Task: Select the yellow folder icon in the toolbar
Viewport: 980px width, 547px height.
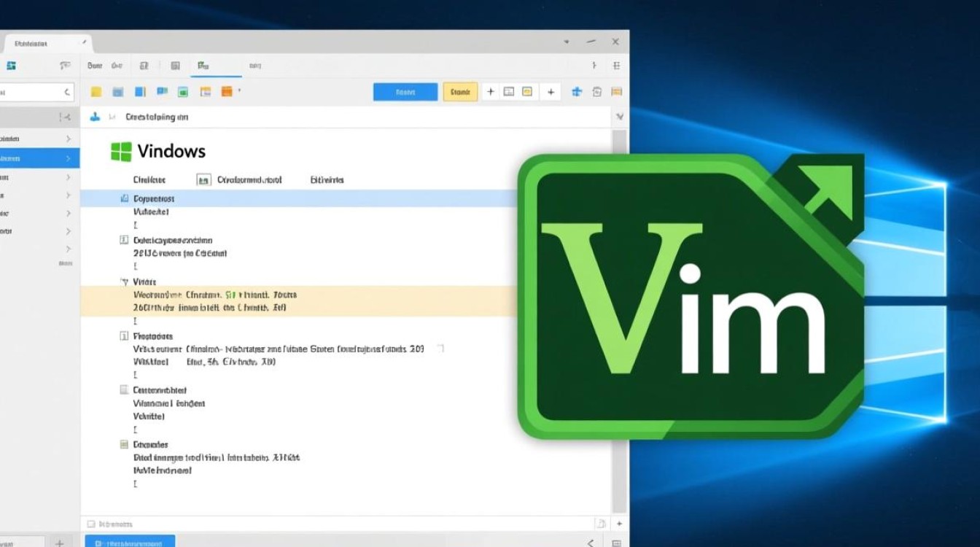Action: (96, 91)
